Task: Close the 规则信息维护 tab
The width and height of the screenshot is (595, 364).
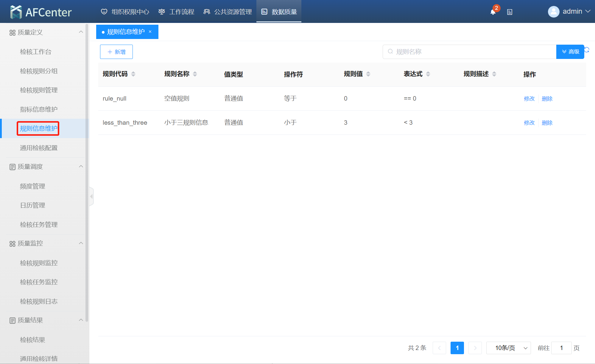Action: coord(150,32)
